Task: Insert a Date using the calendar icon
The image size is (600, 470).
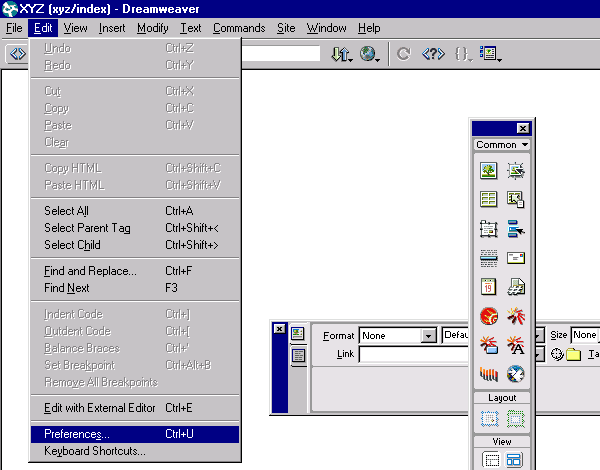Action: tap(489, 287)
